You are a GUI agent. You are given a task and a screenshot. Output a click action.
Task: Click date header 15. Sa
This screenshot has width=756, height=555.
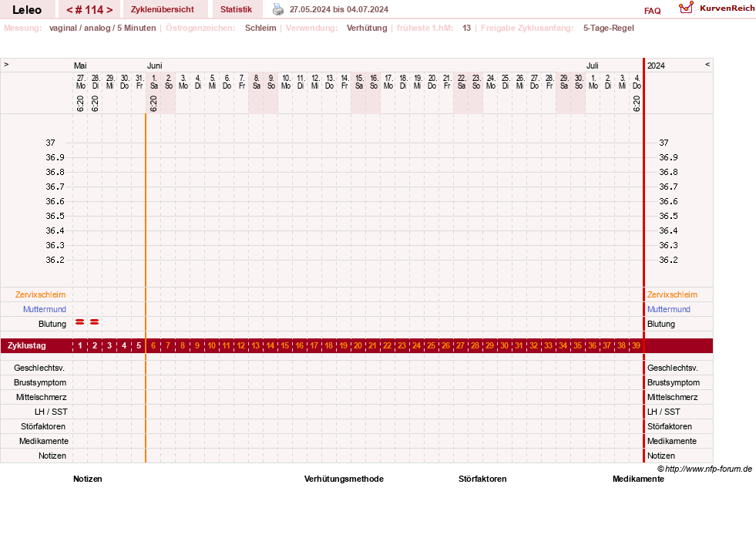point(359,82)
